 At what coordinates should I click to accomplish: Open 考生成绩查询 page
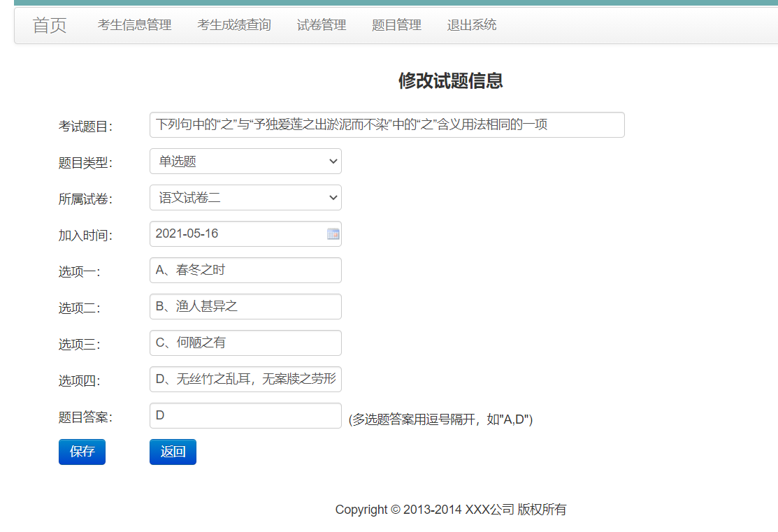[x=233, y=24]
